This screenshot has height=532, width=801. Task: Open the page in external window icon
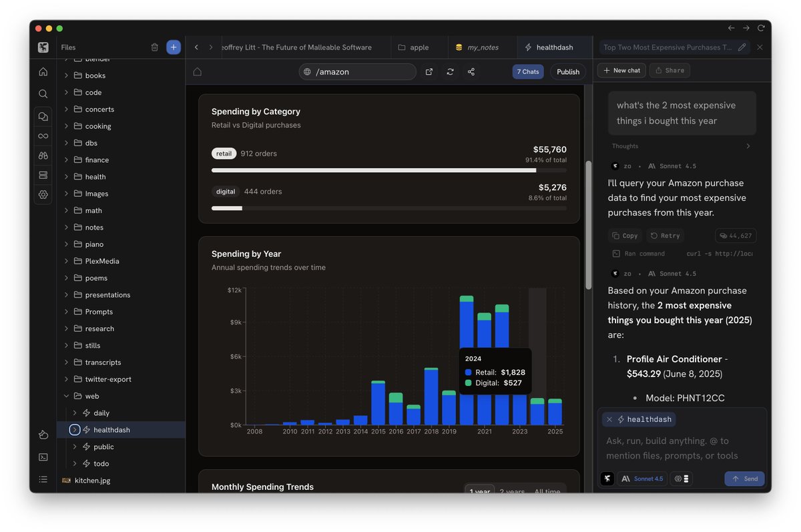coord(429,71)
